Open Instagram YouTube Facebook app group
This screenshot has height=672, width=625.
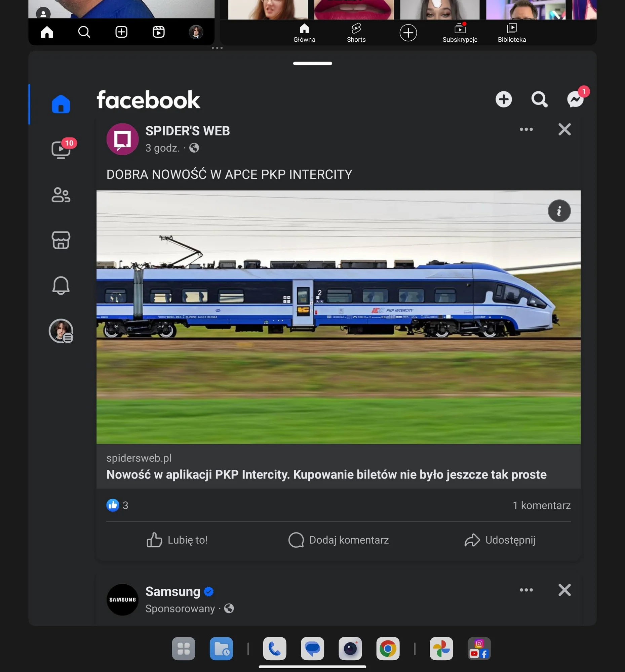pos(479,649)
